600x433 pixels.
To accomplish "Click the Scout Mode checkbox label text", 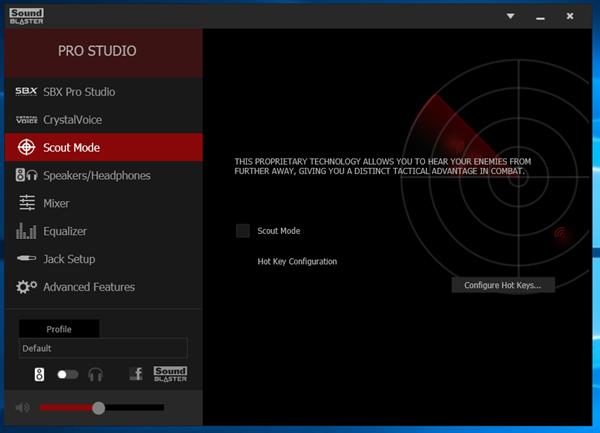I will (x=279, y=231).
